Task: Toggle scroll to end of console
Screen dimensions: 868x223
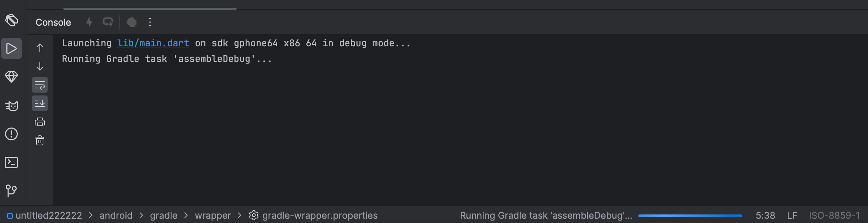Action: [x=40, y=103]
